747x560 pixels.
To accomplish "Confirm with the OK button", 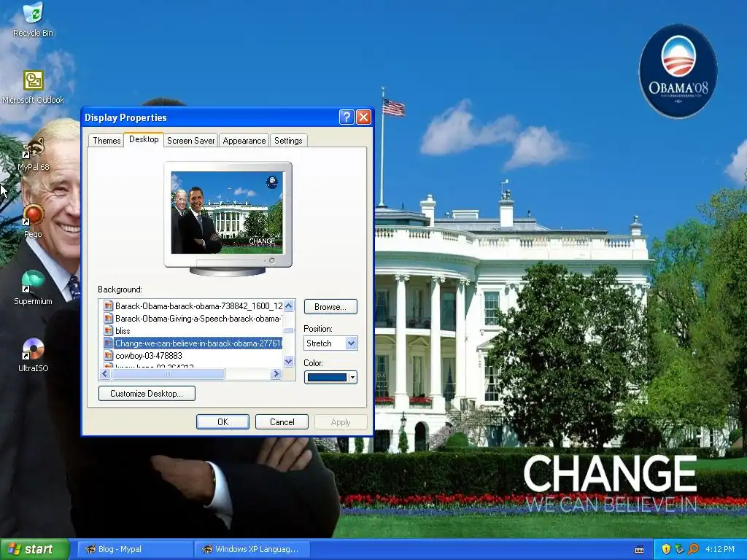I will [x=223, y=422].
